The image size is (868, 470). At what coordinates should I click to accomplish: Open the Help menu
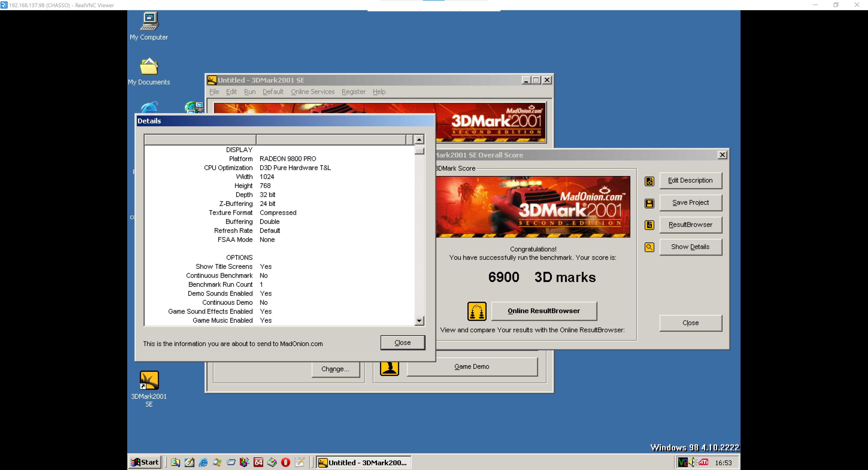click(x=379, y=92)
